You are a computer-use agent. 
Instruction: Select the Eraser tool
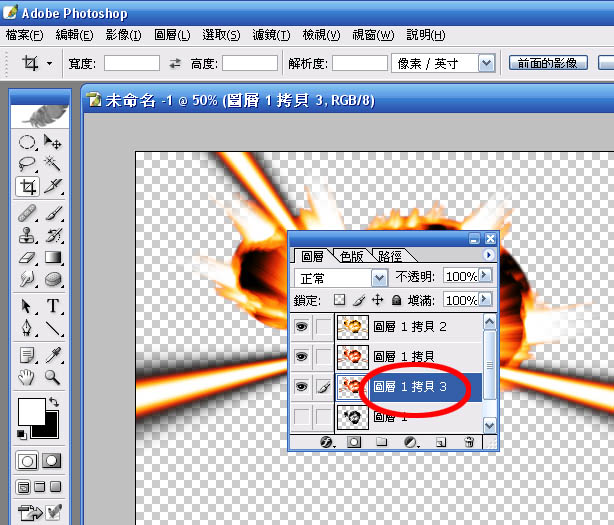point(28,258)
